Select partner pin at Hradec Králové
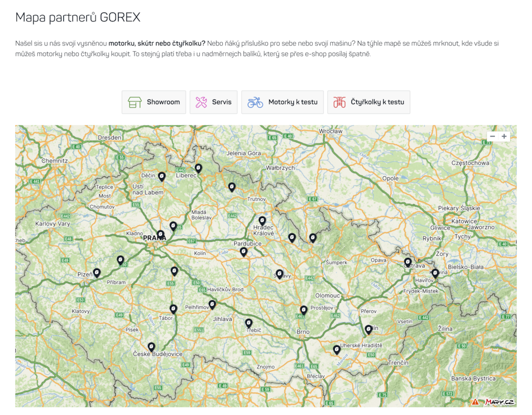Screen dimensions: 532x415 pos(262,221)
